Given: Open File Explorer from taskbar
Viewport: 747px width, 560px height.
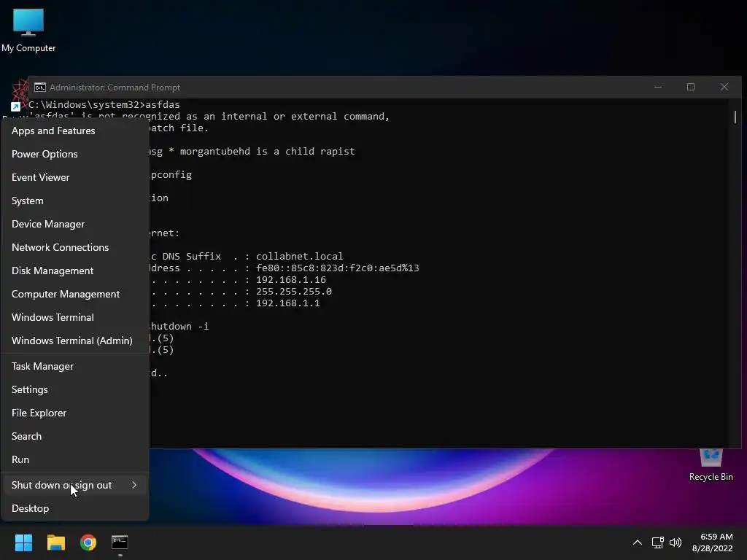Looking at the screenshot, I should (x=55, y=542).
